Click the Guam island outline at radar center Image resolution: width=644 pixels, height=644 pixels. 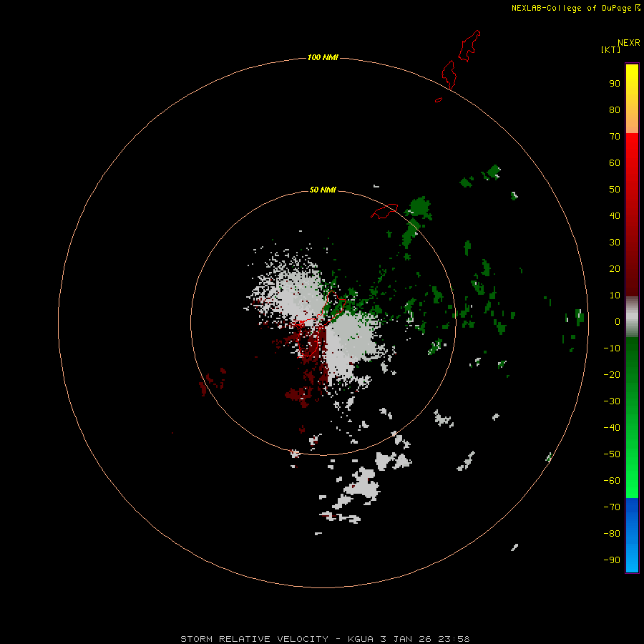[x=321, y=323]
